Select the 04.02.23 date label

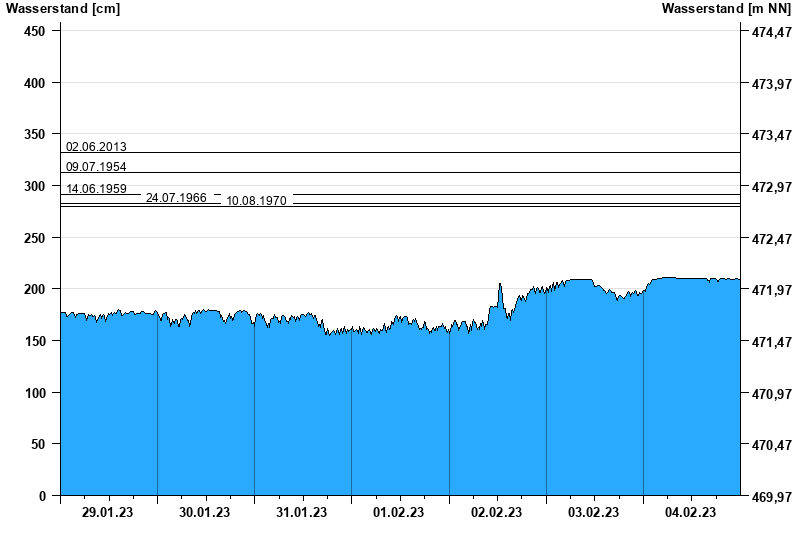tap(690, 513)
